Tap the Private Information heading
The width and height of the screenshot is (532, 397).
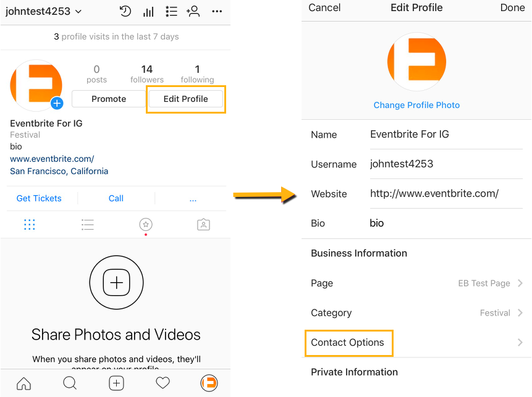(x=354, y=372)
